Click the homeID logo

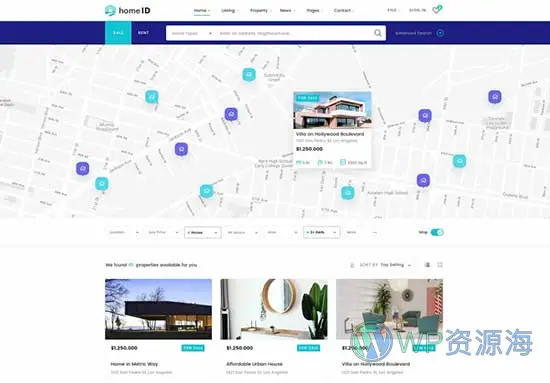pyautogui.click(x=128, y=11)
